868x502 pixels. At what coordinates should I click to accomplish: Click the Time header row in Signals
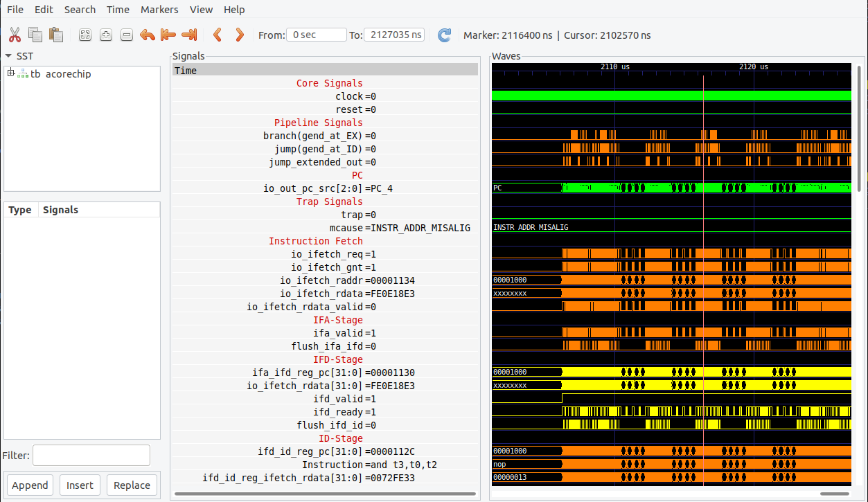click(325, 70)
